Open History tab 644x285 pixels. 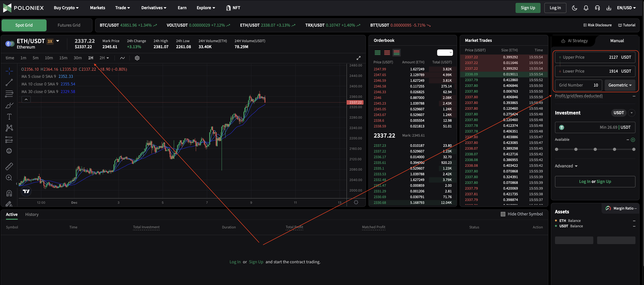(x=32, y=214)
